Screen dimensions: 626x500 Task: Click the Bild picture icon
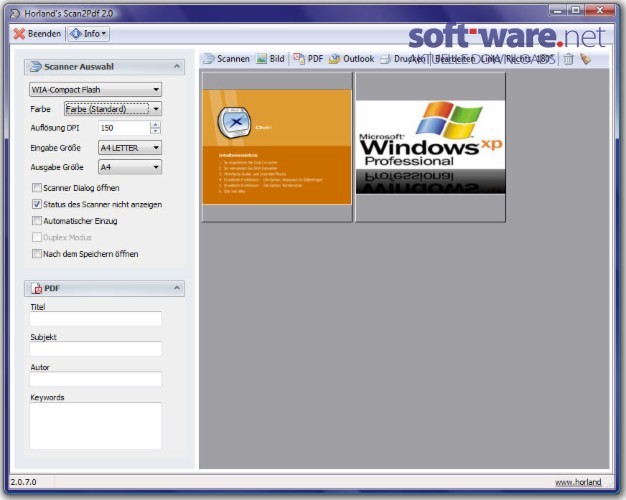[x=261, y=59]
